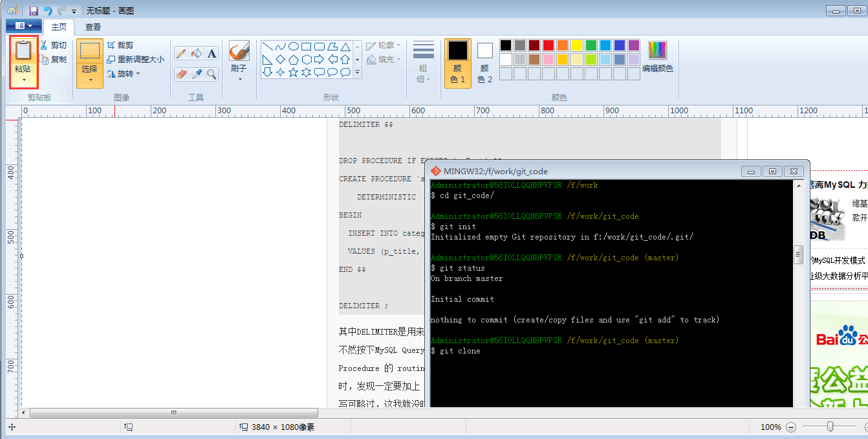Click the horizontal scrollbar thumb under canvas

(174, 412)
